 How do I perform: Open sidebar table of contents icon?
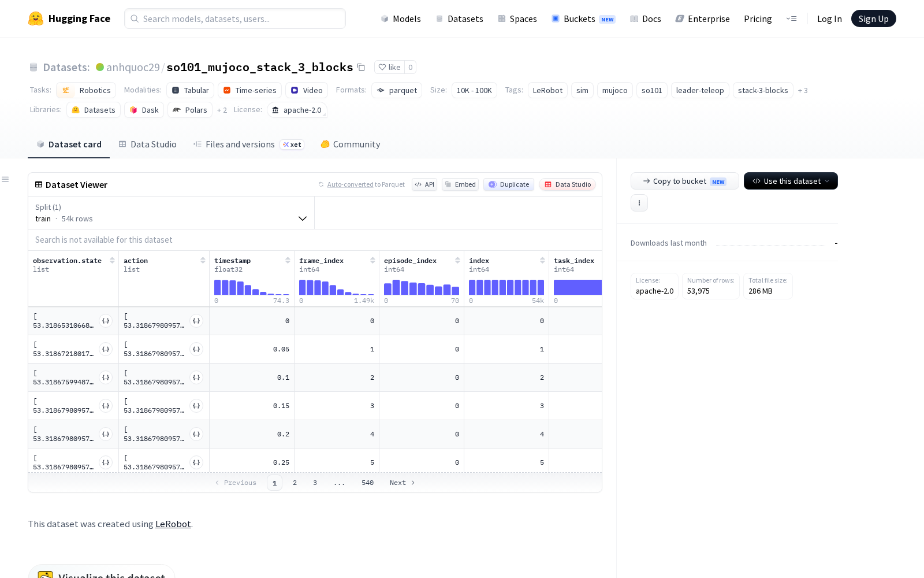5,179
